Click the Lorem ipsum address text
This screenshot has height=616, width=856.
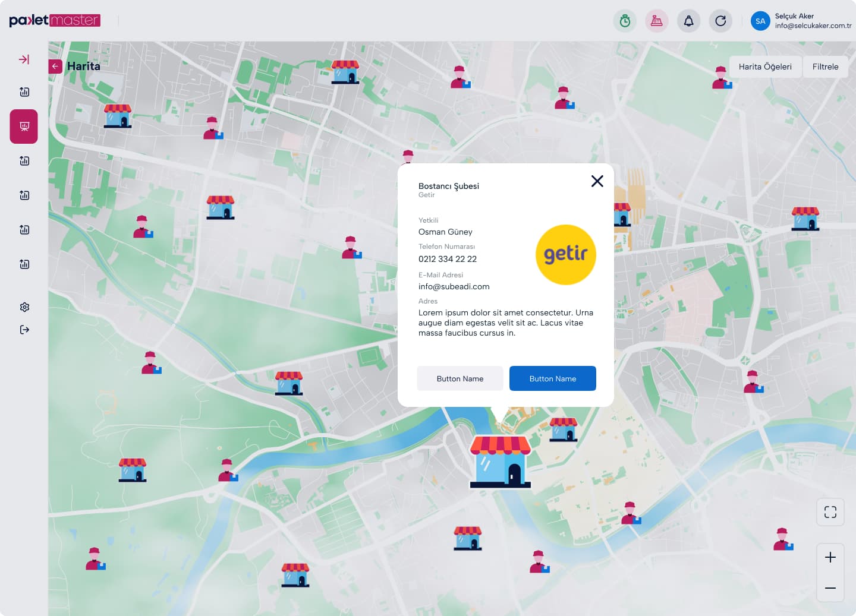pos(506,323)
